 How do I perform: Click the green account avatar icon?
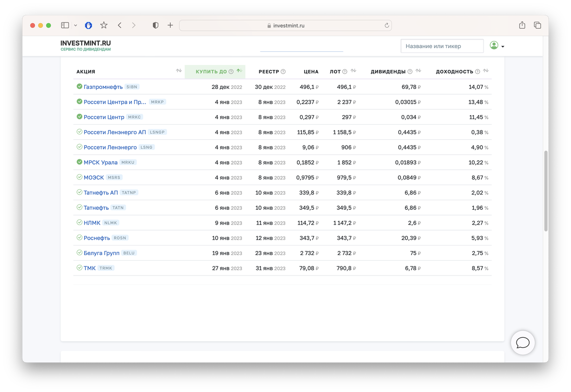(494, 45)
